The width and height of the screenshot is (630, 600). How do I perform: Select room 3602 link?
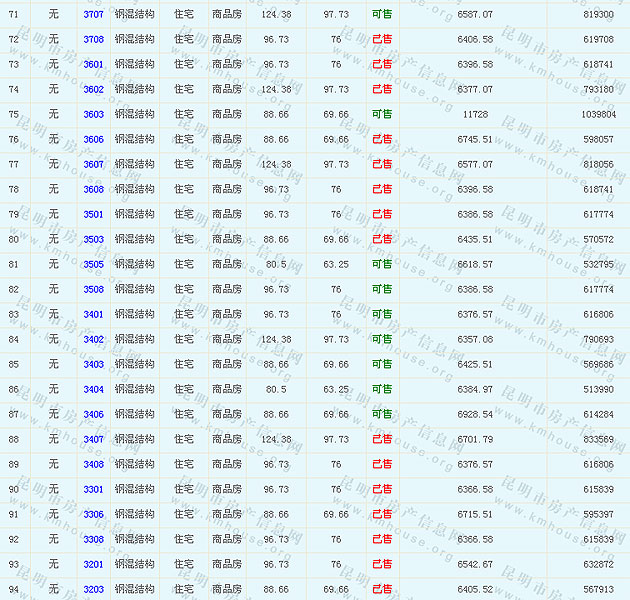(93, 90)
